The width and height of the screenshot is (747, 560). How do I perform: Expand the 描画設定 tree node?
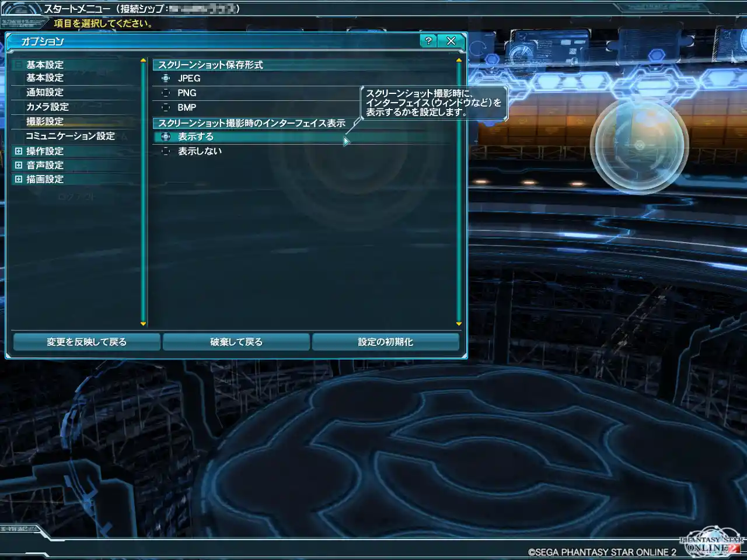(x=19, y=179)
